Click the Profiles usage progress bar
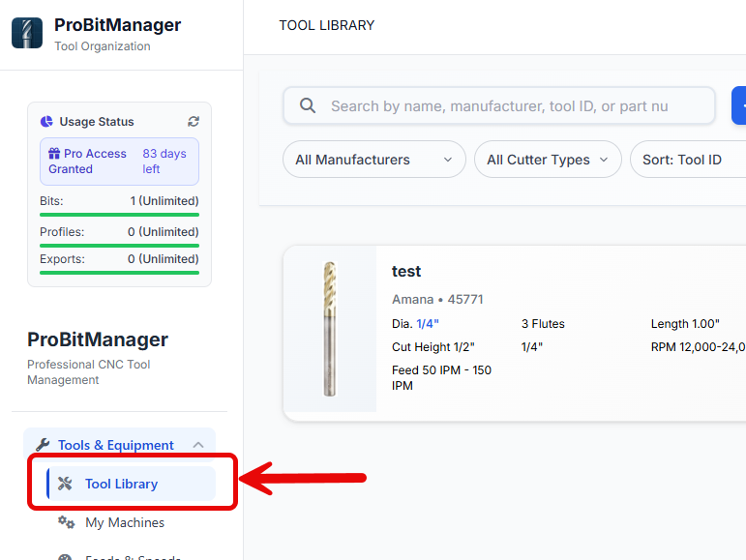This screenshot has height=560, width=746. click(119, 246)
